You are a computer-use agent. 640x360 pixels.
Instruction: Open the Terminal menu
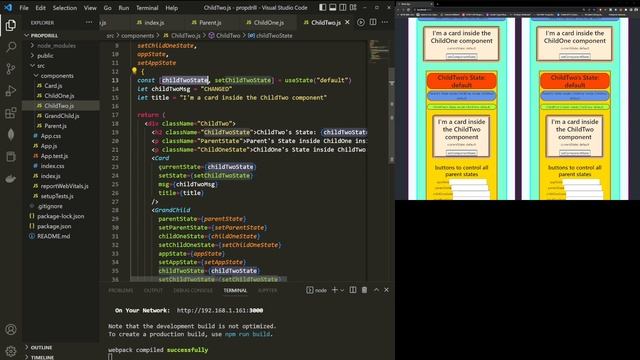pyautogui.click(x=147, y=8)
